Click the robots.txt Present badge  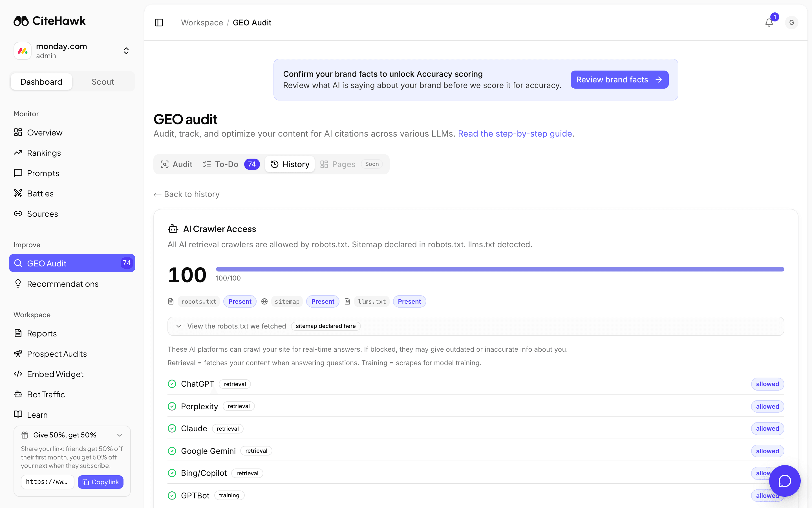[x=240, y=301]
